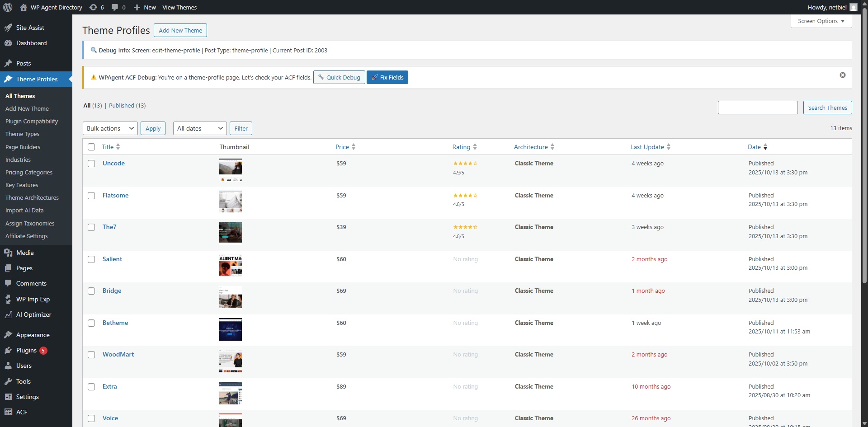The height and width of the screenshot is (427, 868).
Task: Click the Media icon in sidebar
Action: 8,253
